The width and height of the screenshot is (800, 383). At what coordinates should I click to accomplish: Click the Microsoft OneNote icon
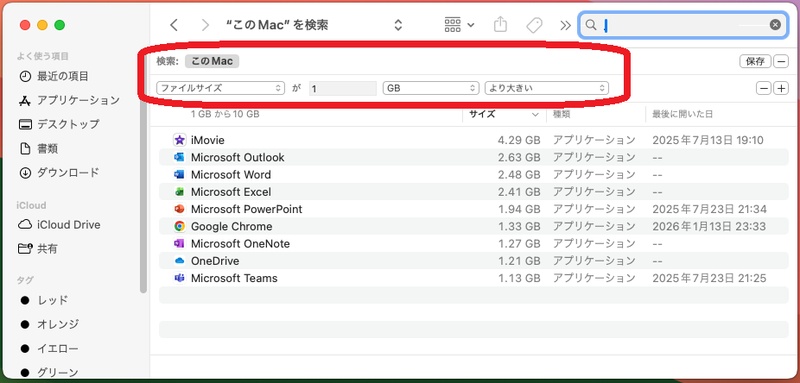pyautogui.click(x=179, y=243)
